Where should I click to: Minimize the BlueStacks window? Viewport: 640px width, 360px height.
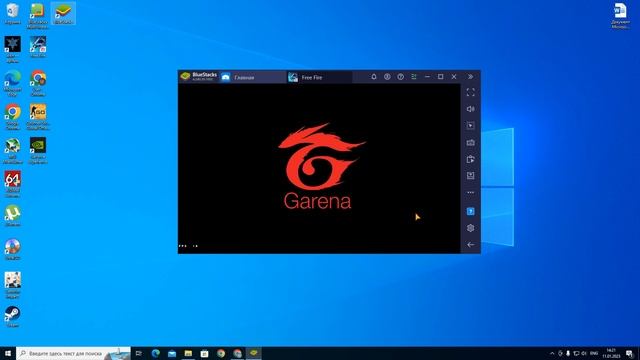click(427, 77)
